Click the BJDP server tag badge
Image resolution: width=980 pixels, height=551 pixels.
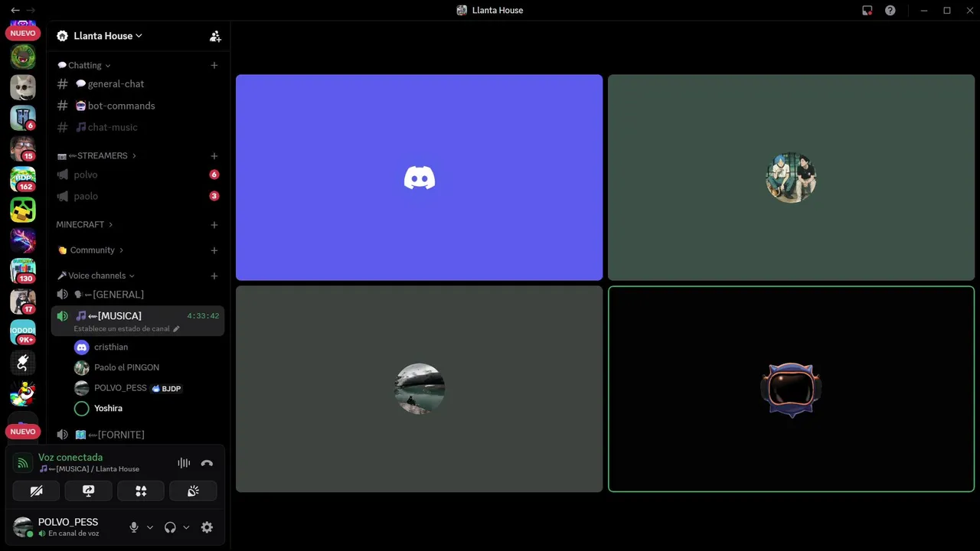pyautogui.click(x=167, y=389)
